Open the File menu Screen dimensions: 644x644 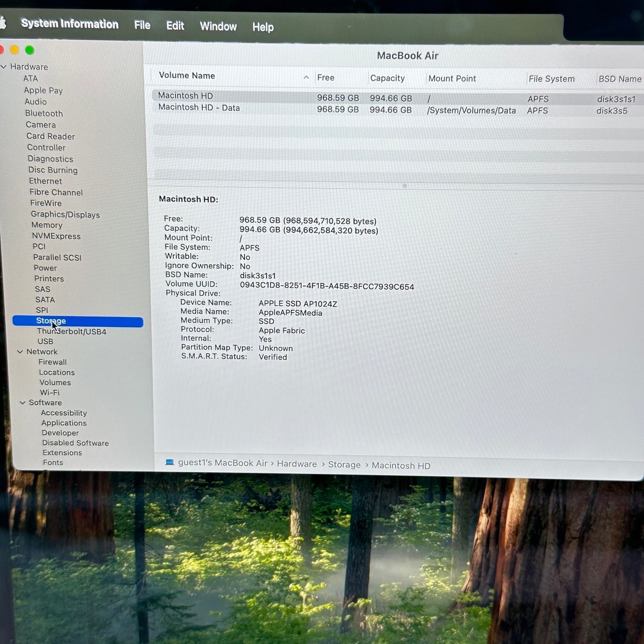tap(142, 25)
